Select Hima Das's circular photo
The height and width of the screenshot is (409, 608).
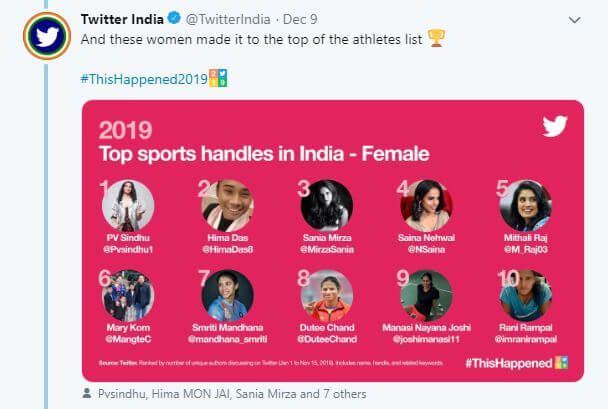pyautogui.click(x=227, y=205)
